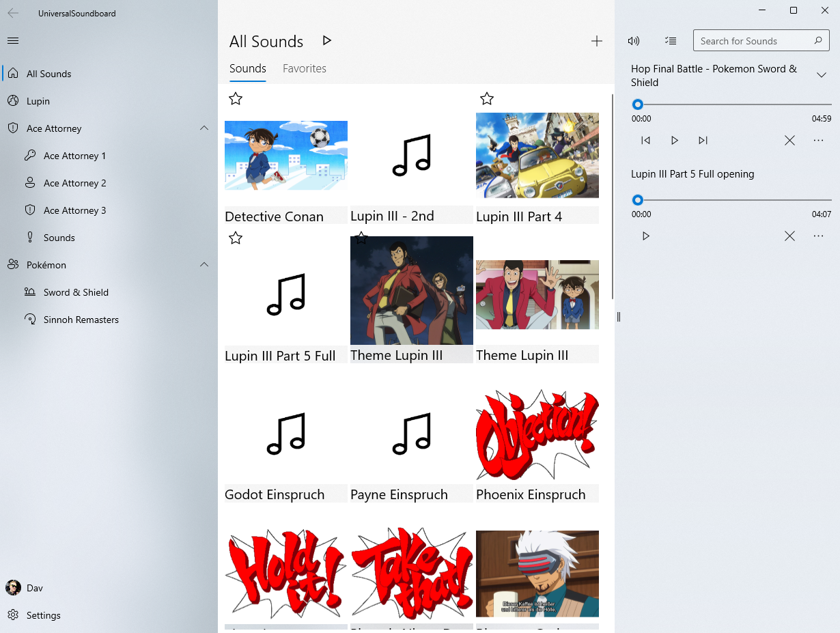Play the Payne Einspruch sound
Image resolution: width=840 pixels, height=633 pixels.
412,434
